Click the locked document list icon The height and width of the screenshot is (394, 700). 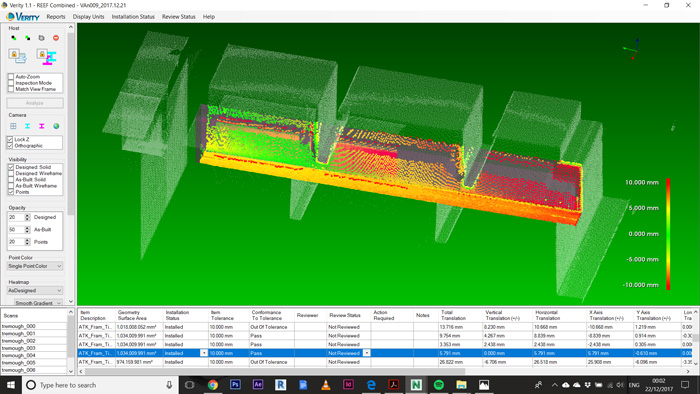tap(17, 56)
